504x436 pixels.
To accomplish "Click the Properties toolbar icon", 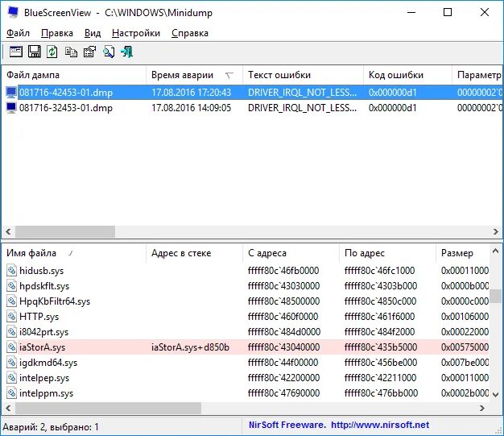I will point(89,52).
